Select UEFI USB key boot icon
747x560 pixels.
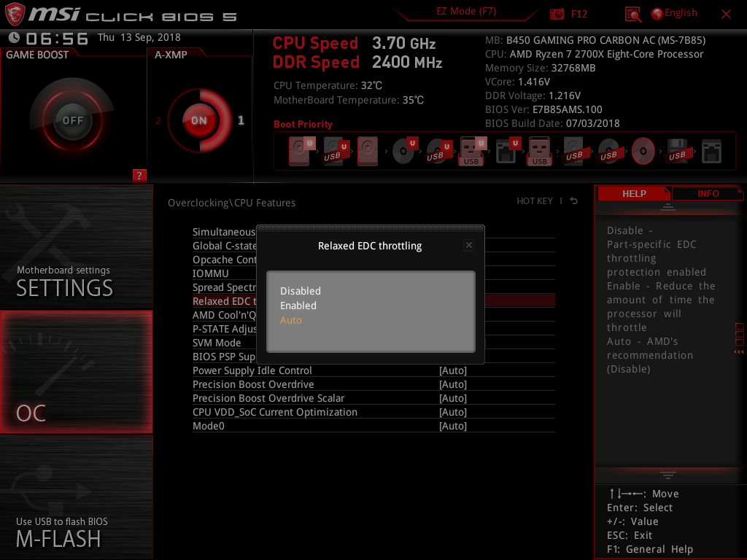pos(473,151)
